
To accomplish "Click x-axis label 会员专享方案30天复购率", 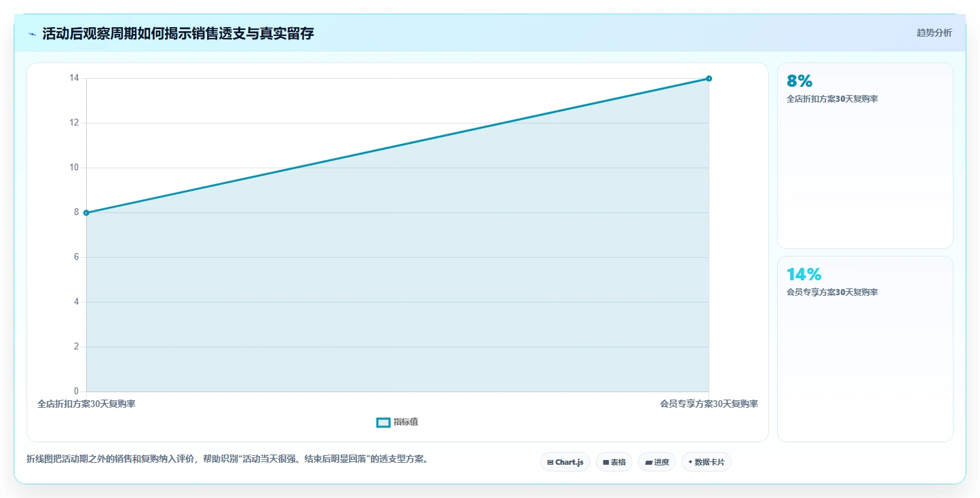I will click(709, 404).
